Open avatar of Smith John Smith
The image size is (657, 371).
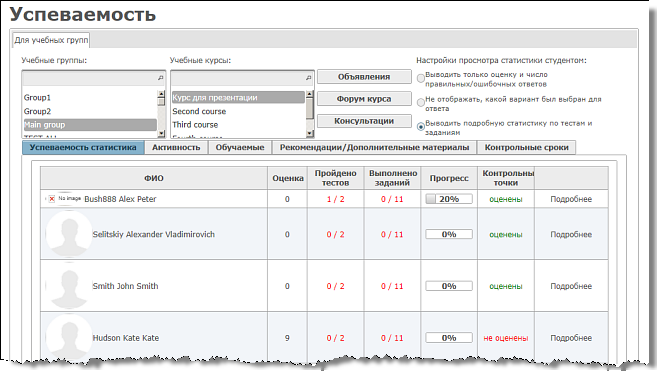pos(68,286)
